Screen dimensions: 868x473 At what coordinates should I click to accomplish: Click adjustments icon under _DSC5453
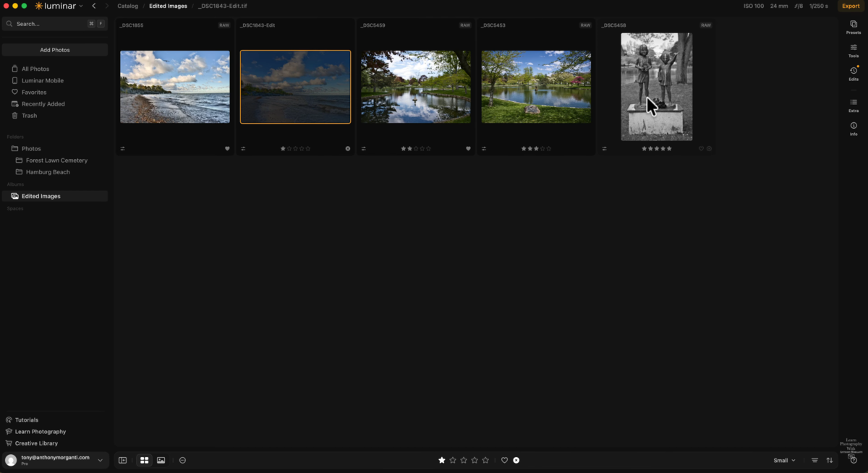(x=484, y=148)
